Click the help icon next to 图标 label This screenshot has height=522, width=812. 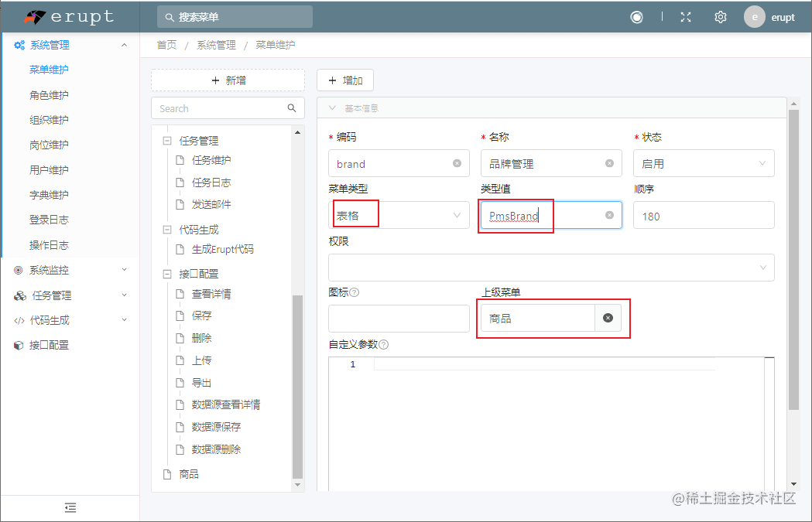[355, 292]
